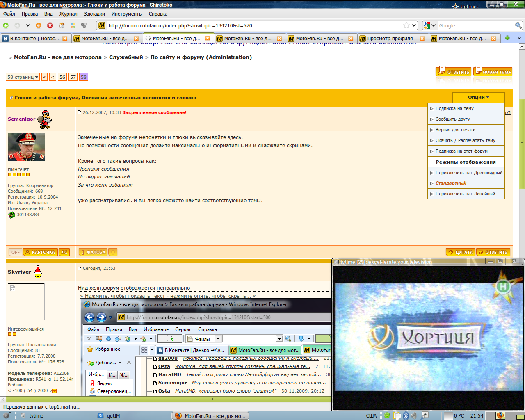Viewport: 525px width, 420px height.
Task: Click the Google search input field
Action: (476, 25)
